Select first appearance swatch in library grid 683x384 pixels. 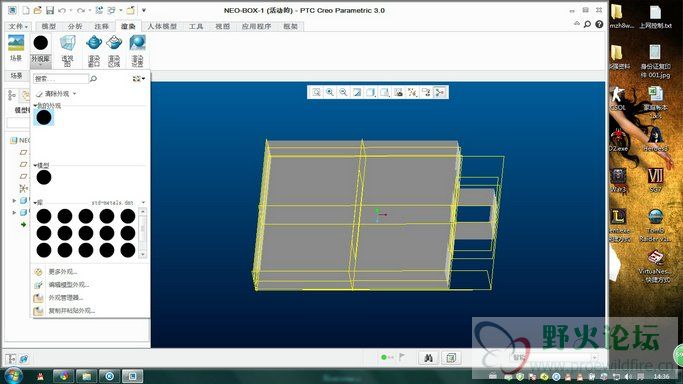click(44, 216)
